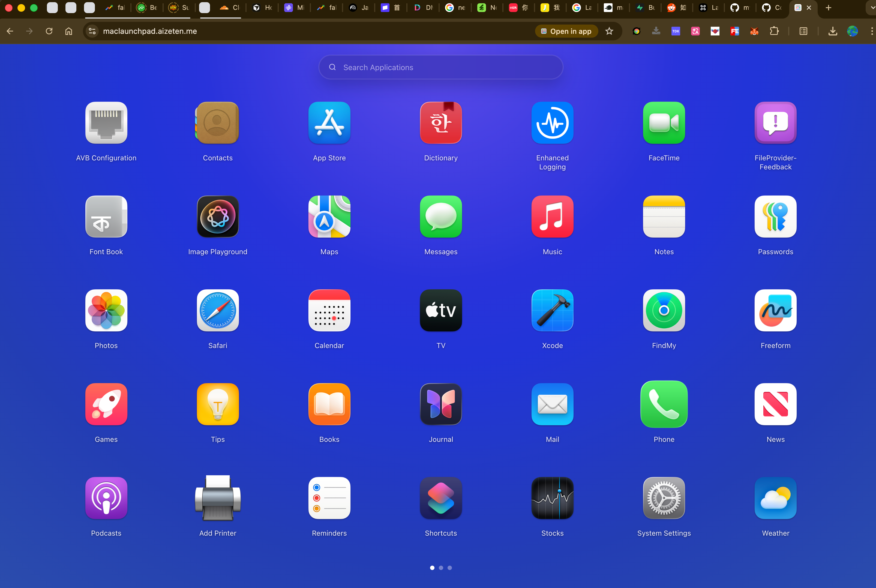
Task: Reload the current page
Action: tap(49, 31)
